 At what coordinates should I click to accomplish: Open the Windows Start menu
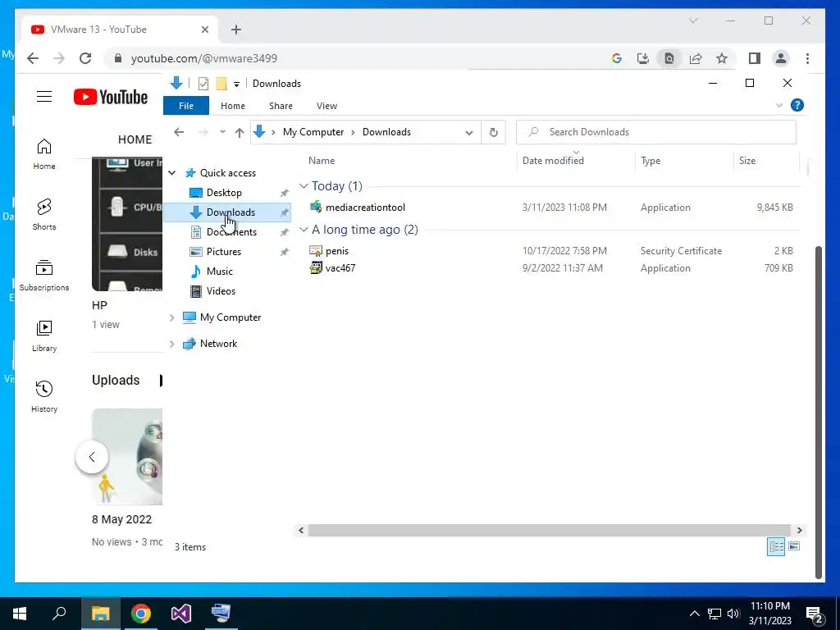point(20,614)
